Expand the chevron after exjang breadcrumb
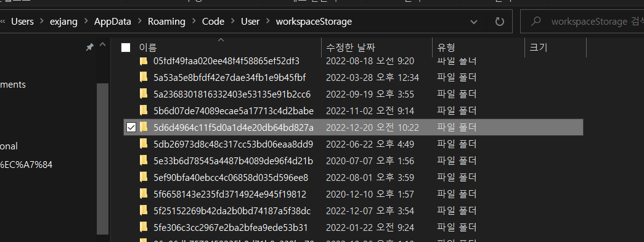 pyautogui.click(x=86, y=22)
